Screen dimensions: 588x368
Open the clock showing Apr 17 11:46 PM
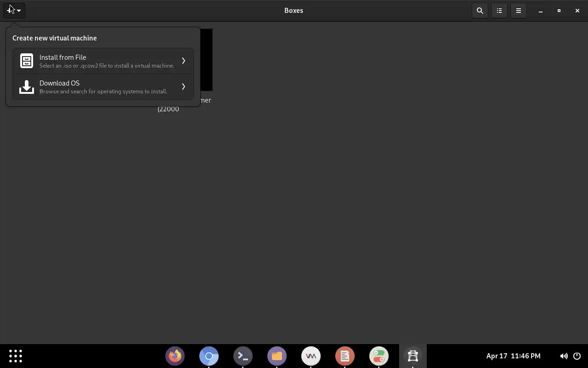point(513,356)
